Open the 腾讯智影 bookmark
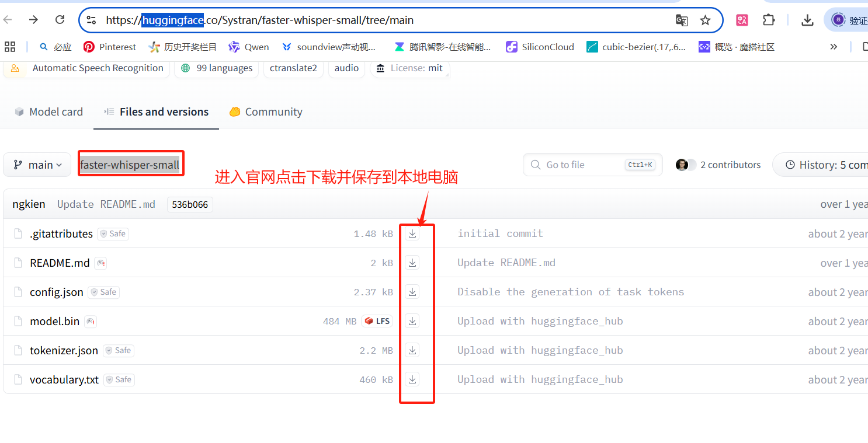Screen dimensions: 868x443 [x=443, y=47]
